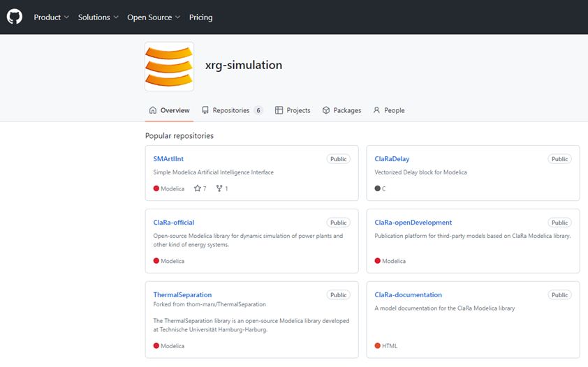Click the 'Open-source Modelica library for dynamic simulation' text
This screenshot has height=367, width=588.
click(x=248, y=240)
